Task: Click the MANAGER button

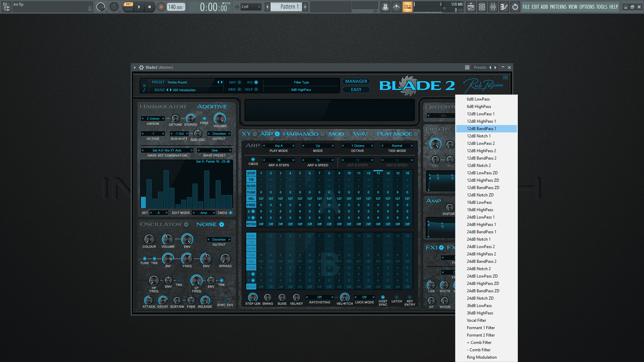Action: (x=356, y=81)
